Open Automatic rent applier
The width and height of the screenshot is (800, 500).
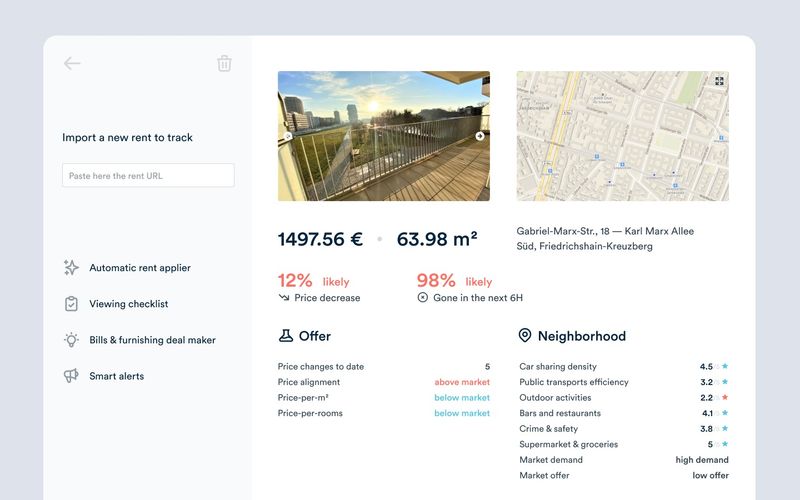[139, 268]
